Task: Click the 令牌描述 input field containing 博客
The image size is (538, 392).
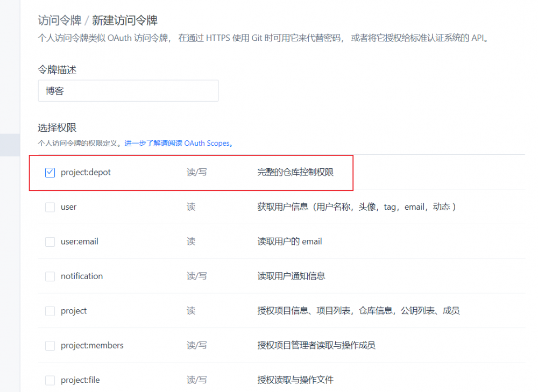Action: coord(129,91)
